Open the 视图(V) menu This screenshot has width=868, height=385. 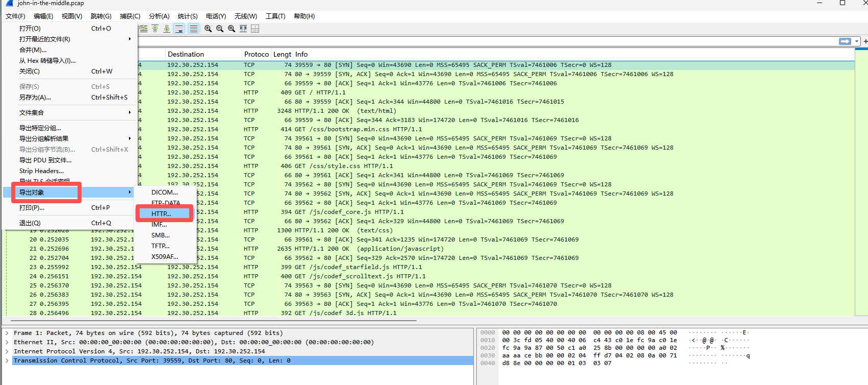[72, 16]
